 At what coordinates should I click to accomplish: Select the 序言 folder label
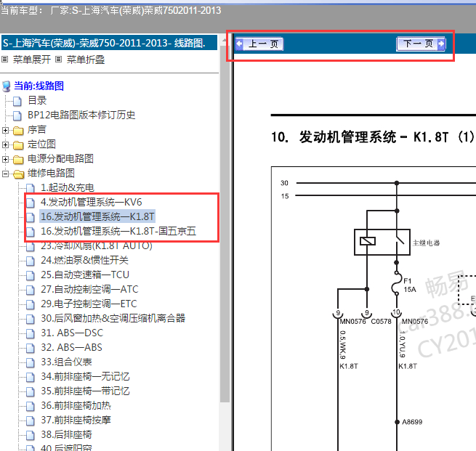pos(37,129)
